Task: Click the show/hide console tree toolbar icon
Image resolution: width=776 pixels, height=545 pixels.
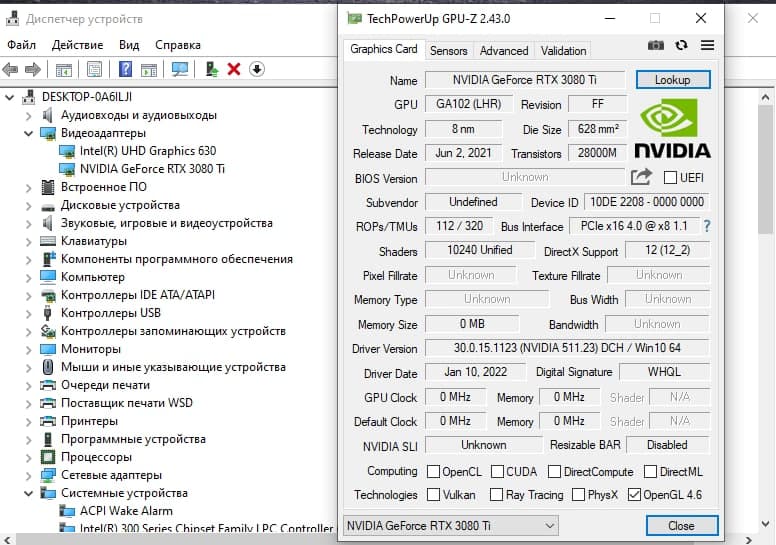Action: coord(64,69)
